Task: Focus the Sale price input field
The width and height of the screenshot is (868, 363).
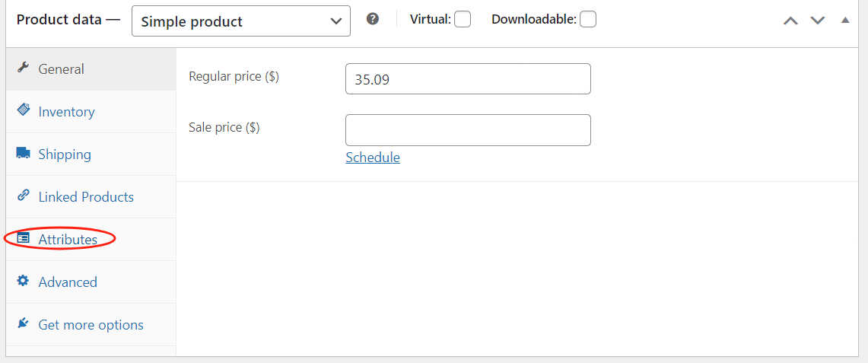Action: pos(468,130)
